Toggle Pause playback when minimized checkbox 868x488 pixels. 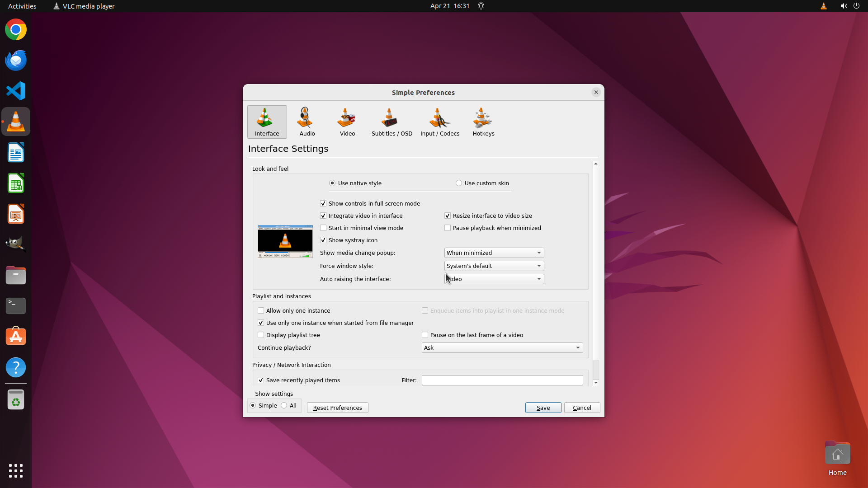coord(448,228)
